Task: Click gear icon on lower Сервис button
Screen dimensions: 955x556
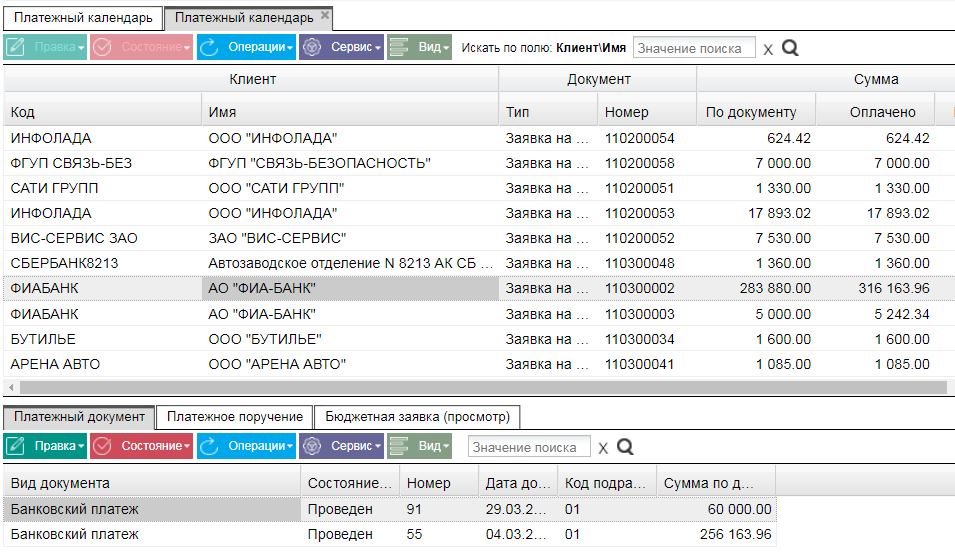Action: pyautogui.click(x=312, y=446)
